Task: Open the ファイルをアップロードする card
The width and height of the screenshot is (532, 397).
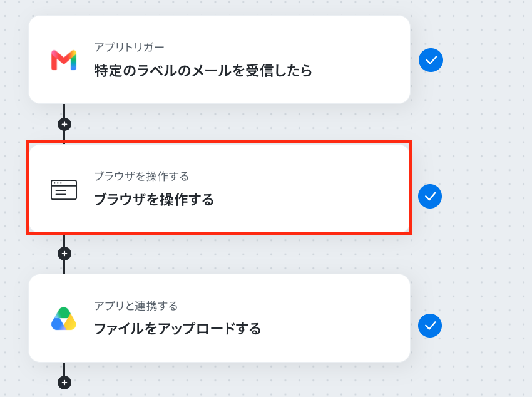Action: 220,318
